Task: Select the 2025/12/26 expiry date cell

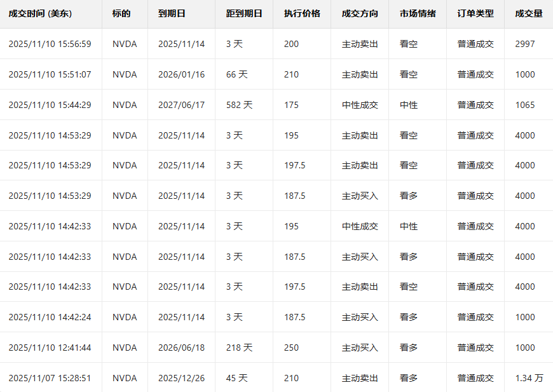Action: pos(181,378)
